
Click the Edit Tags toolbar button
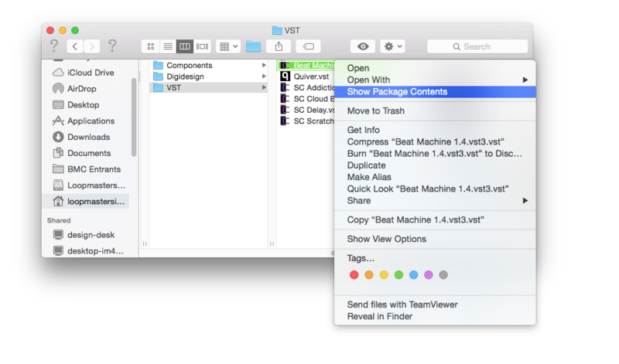coord(308,46)
